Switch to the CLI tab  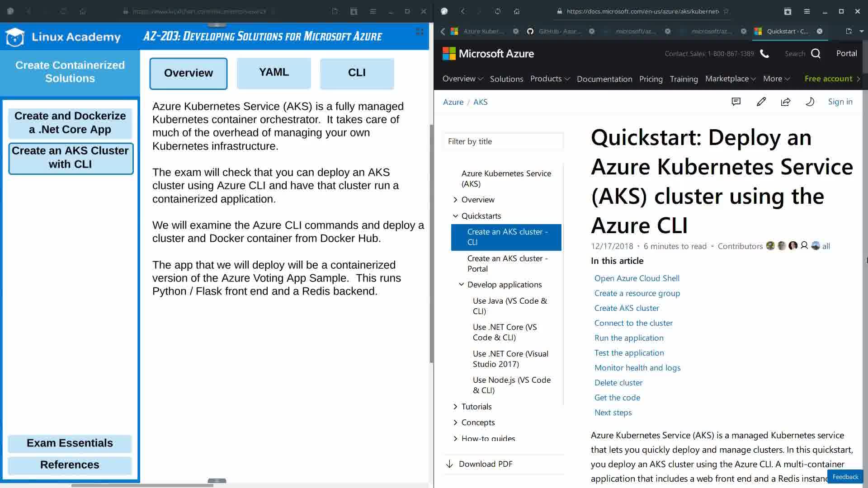coord(357,73)
